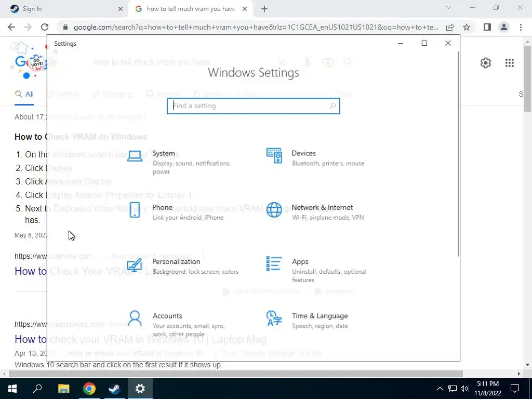This screenshot has height=399, width=532.
Task: Open volume icon in system tray
Action: tap(464, 389)
